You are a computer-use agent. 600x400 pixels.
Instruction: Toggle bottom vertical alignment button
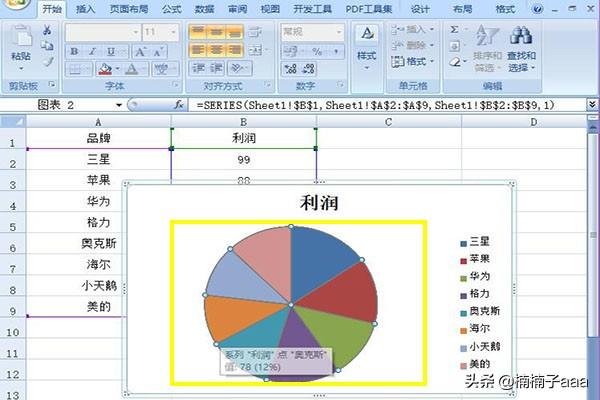click(x=235, y=32)
